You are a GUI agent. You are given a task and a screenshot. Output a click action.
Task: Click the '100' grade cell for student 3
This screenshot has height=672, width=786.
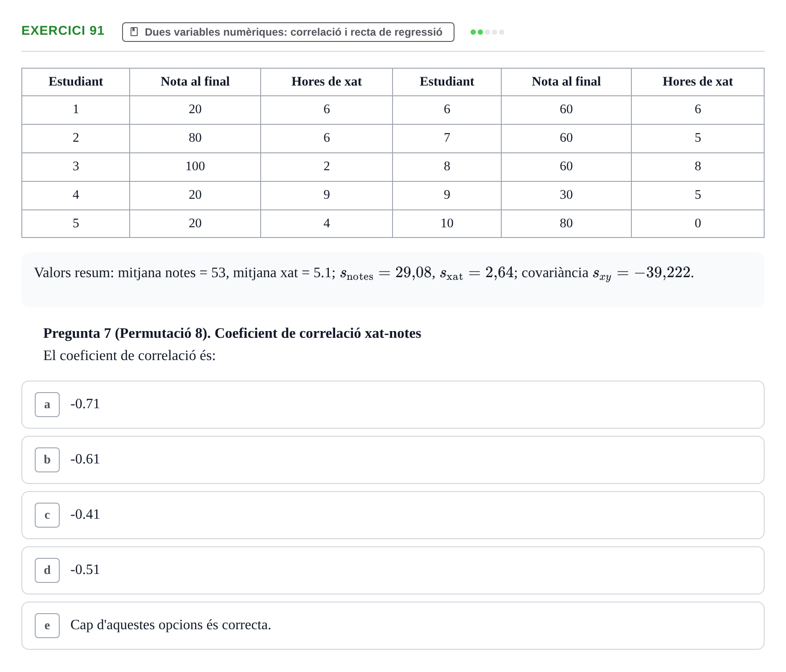tap(195, 167)
